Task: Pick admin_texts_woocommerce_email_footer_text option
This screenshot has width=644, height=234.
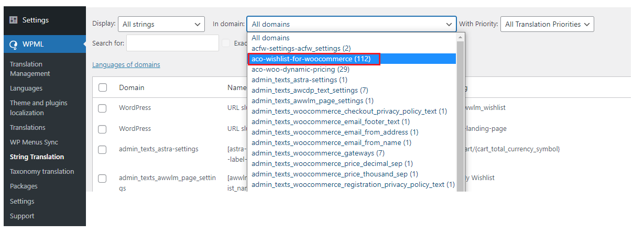Action: coord(352,121)
